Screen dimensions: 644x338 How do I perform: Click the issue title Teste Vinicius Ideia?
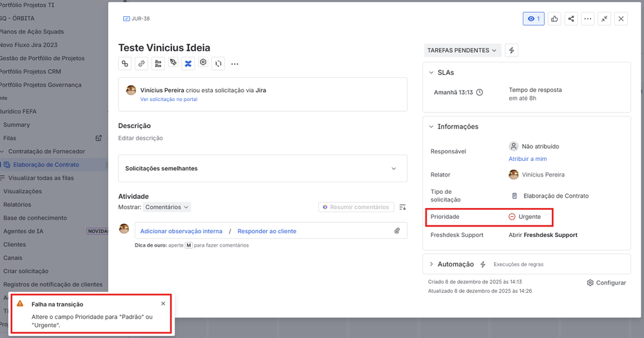(x=164, y=48)
